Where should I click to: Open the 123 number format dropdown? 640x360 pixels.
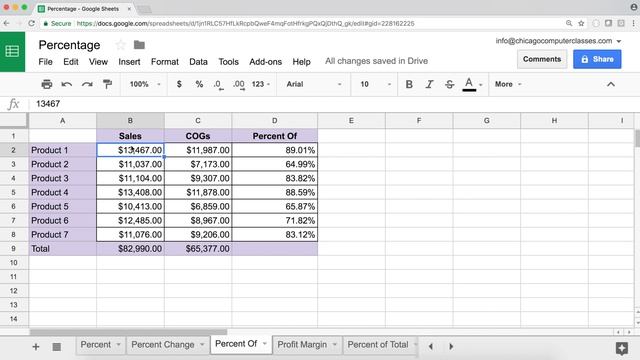[261, 84]
